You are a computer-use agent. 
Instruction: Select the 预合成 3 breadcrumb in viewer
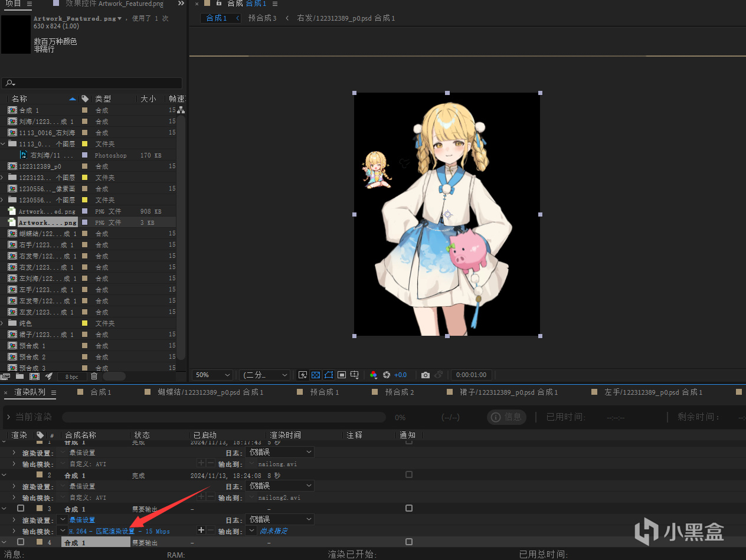[x=263, y=18]
